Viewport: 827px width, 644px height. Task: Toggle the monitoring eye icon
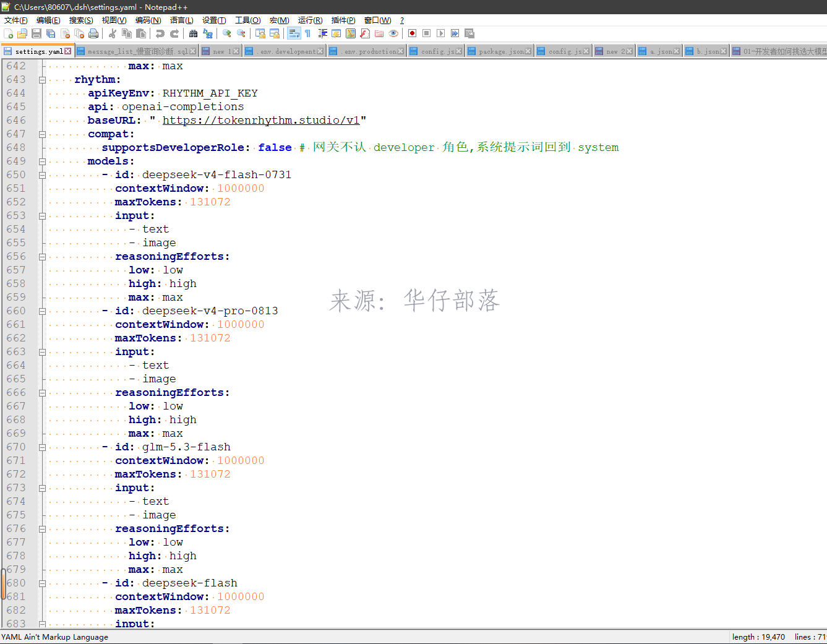tap(393, 33)
